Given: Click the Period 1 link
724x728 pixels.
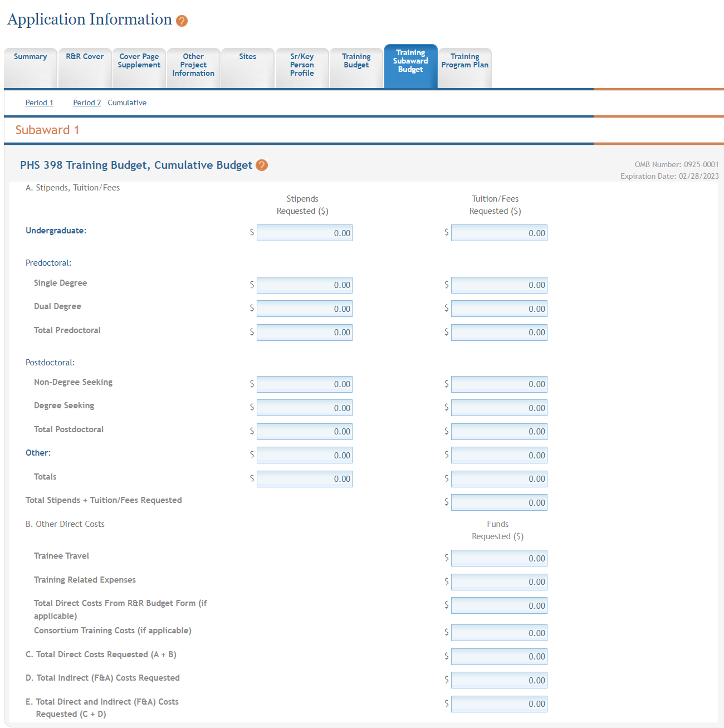Looking at the screenshot, I should [39, 102].
